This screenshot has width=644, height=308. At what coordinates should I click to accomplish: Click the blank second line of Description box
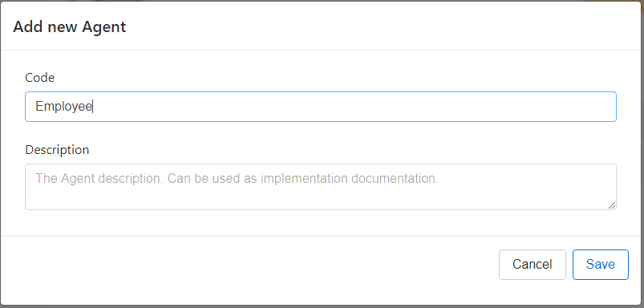(x=320, y=198)
